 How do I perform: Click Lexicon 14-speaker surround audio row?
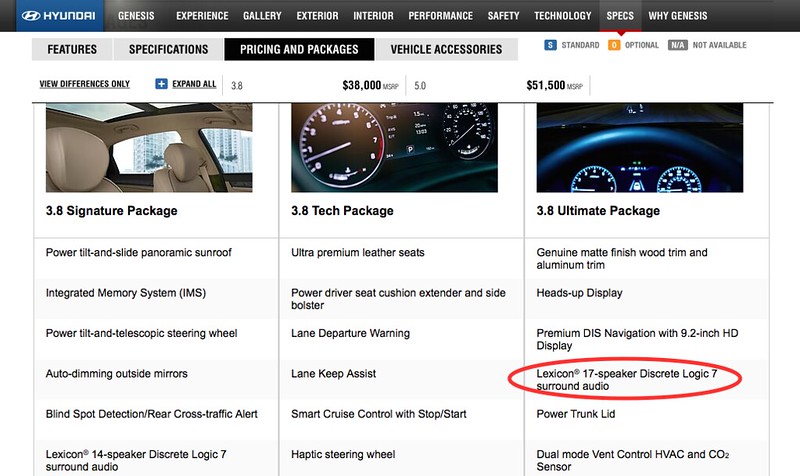tap(136, 460)
